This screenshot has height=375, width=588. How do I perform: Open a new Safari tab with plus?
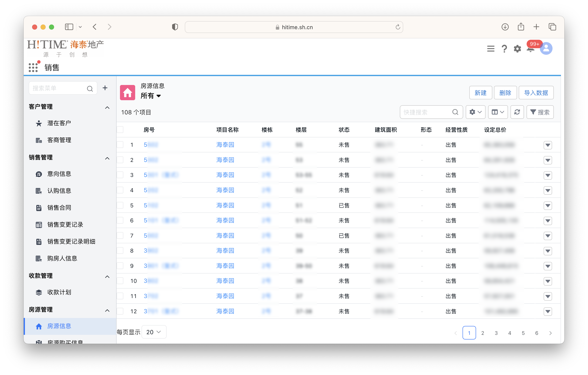tap(536, 27)
